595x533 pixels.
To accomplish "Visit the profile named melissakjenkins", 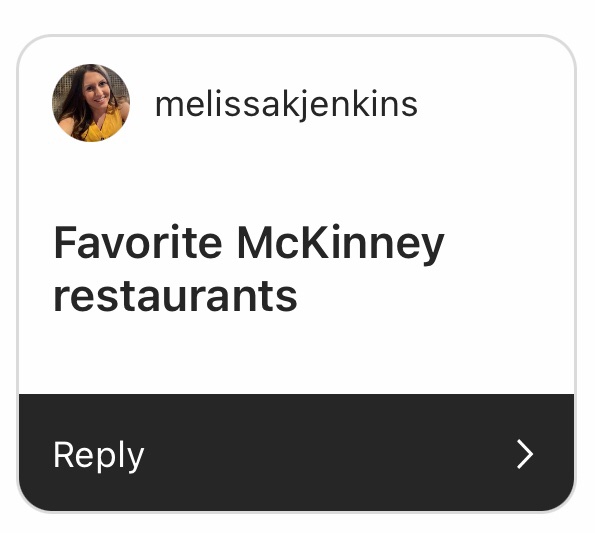I will pyautogui.click(x=286, y=105).
